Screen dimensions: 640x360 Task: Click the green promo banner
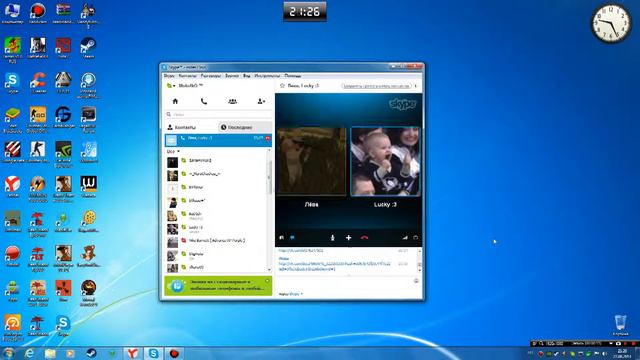tap(218, 285)
